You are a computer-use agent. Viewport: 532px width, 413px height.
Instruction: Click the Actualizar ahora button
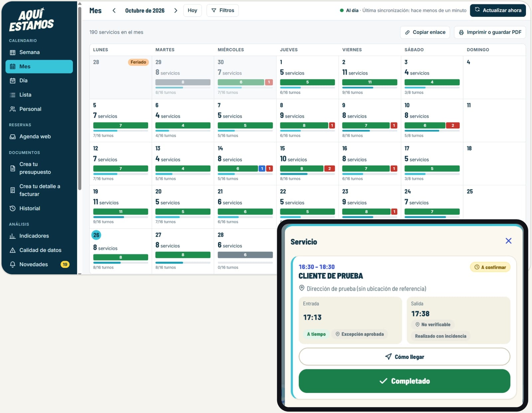pos(498,10)
